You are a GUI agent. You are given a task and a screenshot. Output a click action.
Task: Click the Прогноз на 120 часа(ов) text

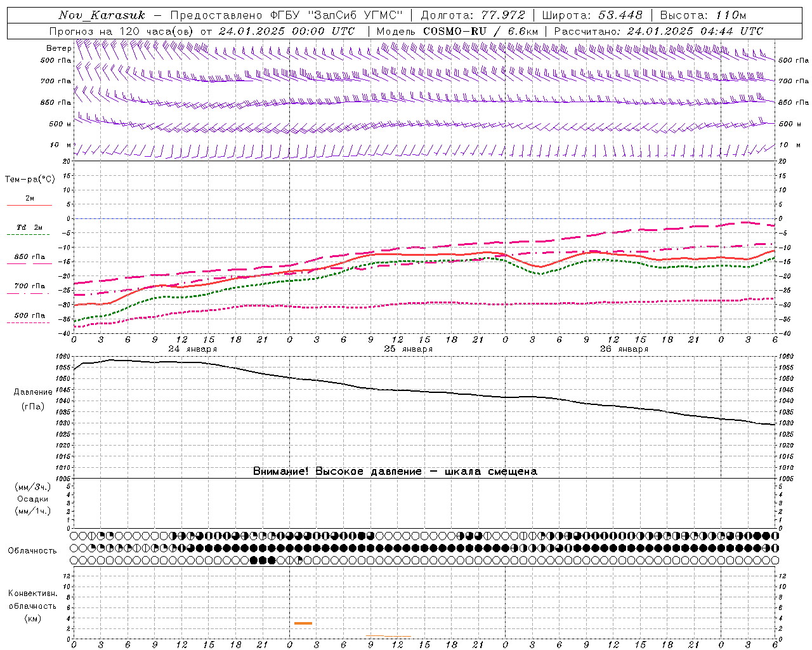point(122,31)
